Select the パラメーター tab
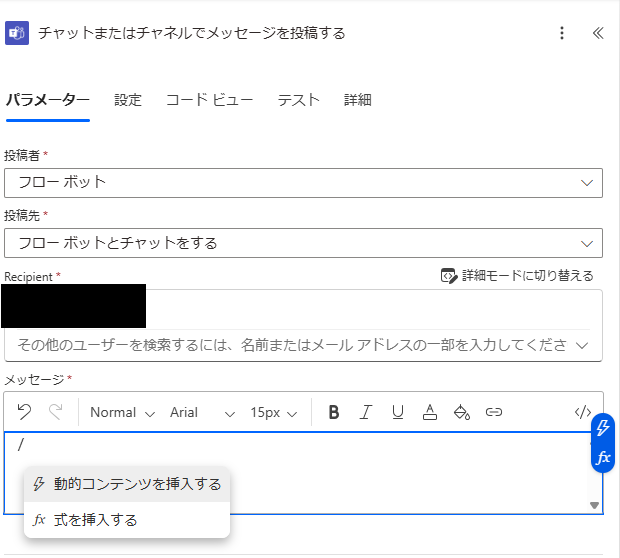 48,100
